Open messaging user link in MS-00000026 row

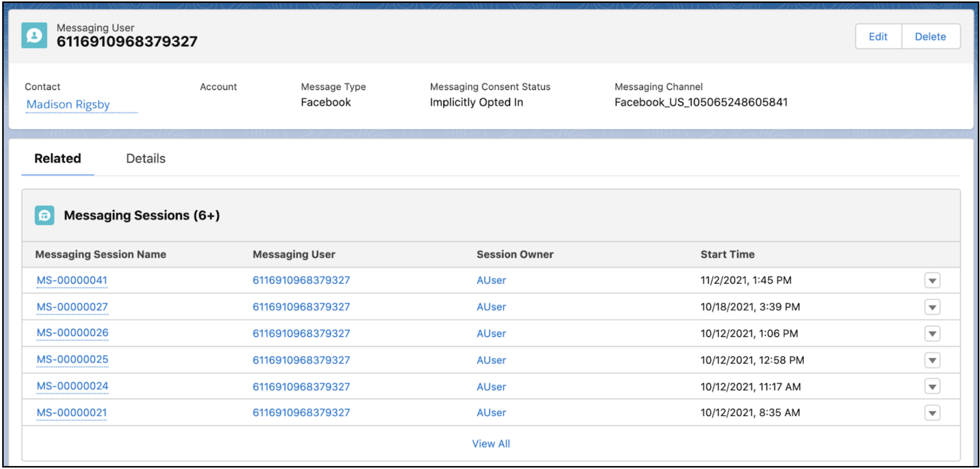point(301,333)
